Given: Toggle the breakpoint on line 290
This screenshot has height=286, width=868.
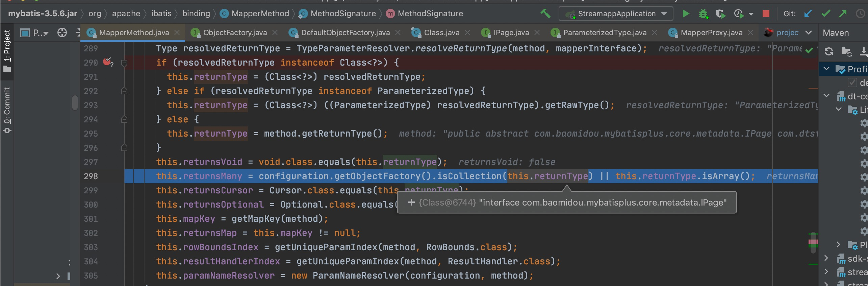Looking at the screenshot, I should pos(107,62).
